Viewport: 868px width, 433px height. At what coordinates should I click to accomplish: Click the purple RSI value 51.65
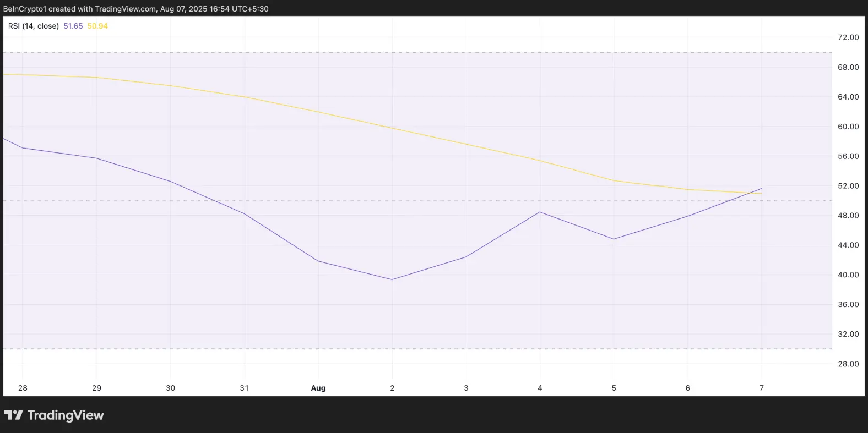point(73,26)
